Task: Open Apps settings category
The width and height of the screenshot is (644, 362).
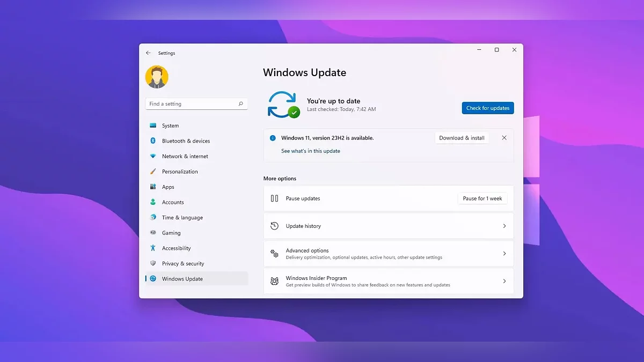Action: tap(196, 187)
